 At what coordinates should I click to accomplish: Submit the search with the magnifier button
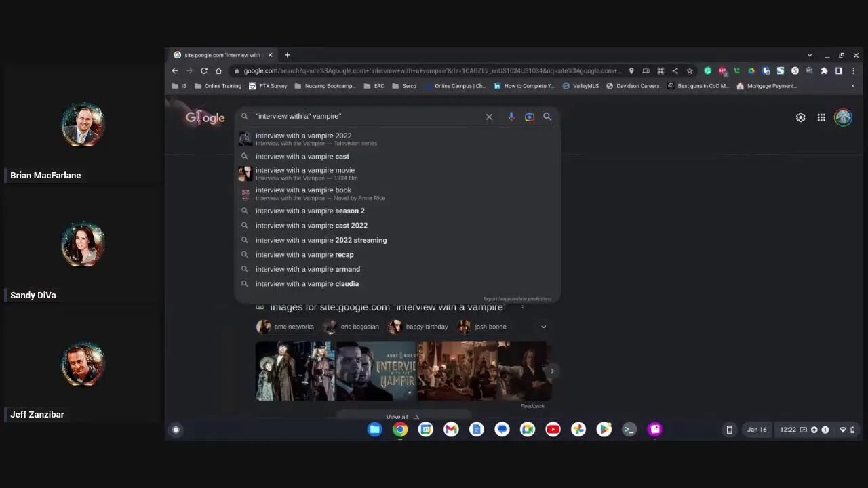[547, 117]
